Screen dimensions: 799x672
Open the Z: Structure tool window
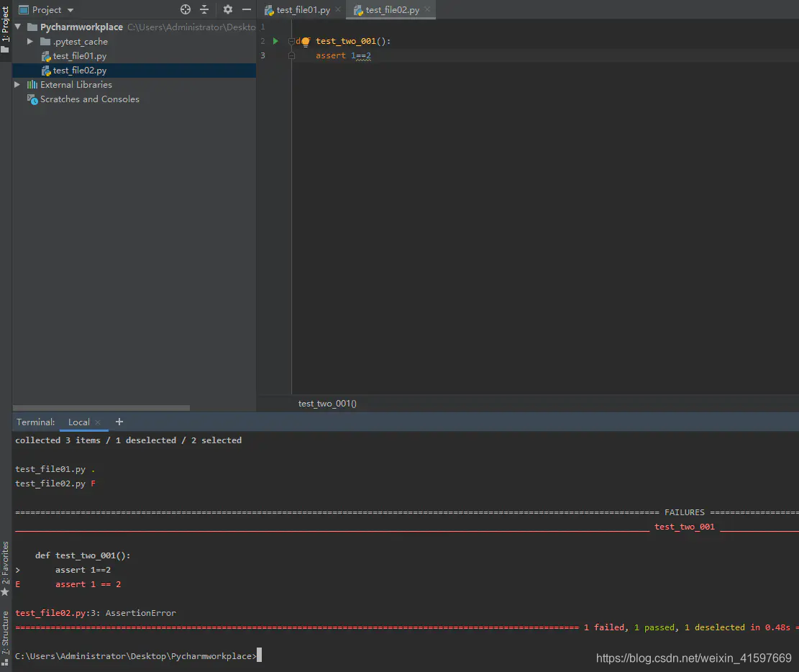[x=6, y=632]
